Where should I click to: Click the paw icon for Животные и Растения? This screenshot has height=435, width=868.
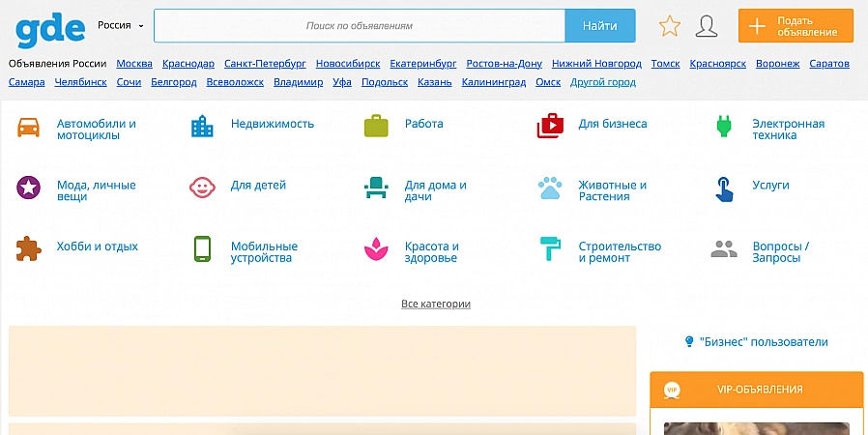(550, 188)
